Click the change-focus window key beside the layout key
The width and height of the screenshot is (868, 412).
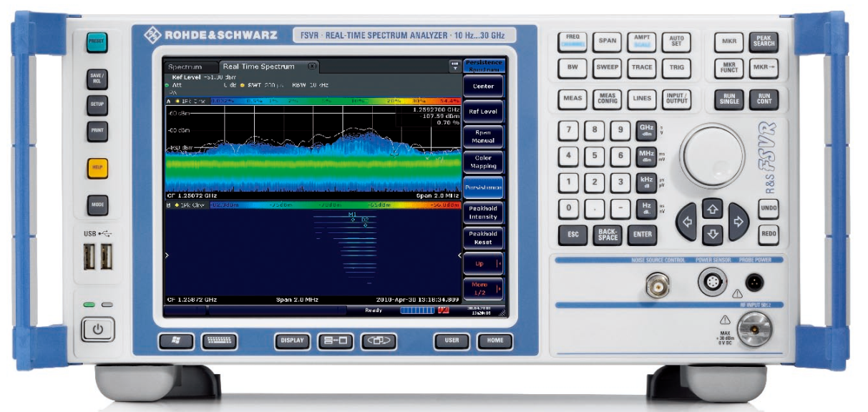pyautogui.click(x=379, y=340)
